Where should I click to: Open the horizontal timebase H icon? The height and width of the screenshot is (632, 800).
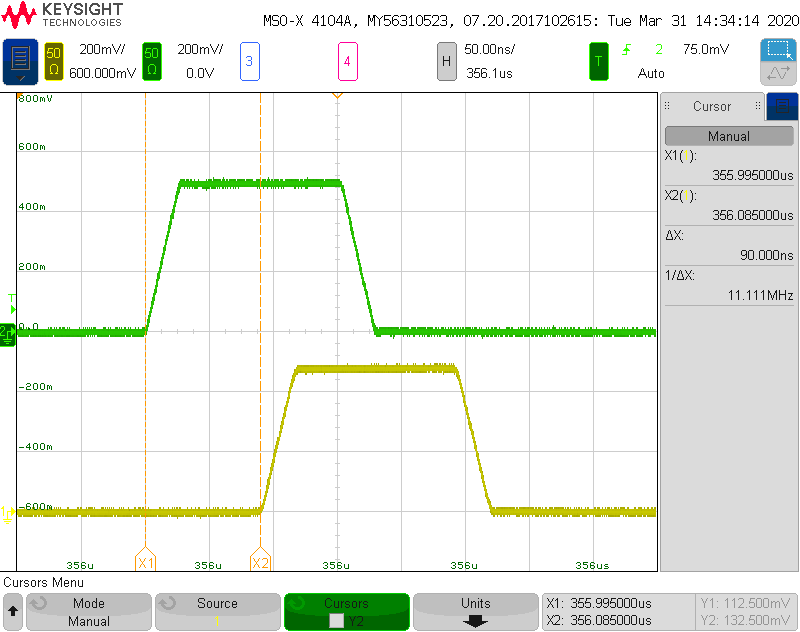coord(447,61)
